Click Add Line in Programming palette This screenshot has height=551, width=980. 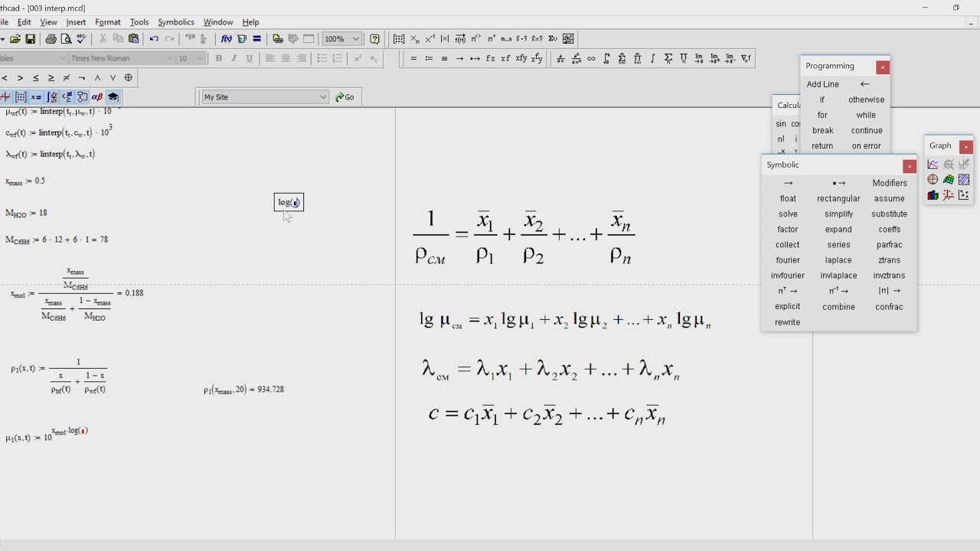(x=823, y=84)
